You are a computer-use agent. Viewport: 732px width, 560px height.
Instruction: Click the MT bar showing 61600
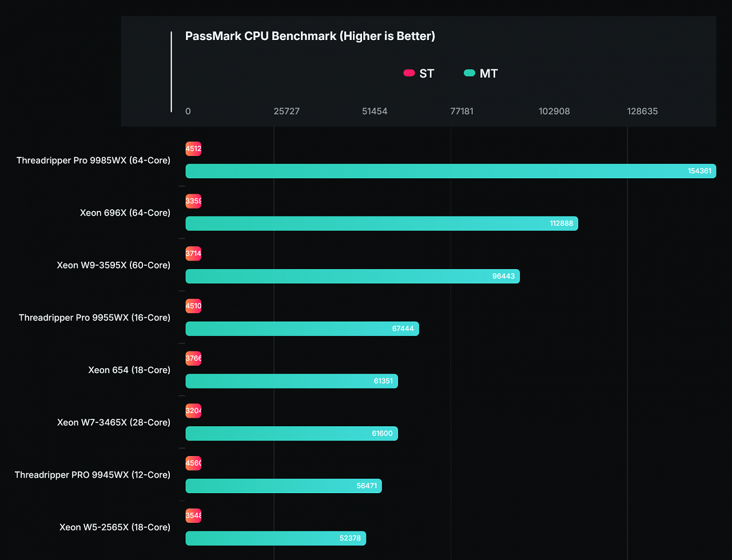coord(292,433)
